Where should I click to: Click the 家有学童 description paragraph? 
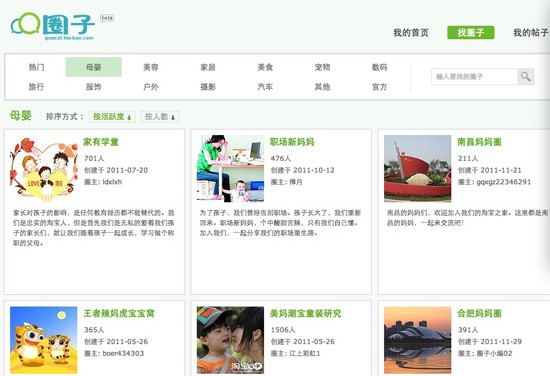coord(94,228)
